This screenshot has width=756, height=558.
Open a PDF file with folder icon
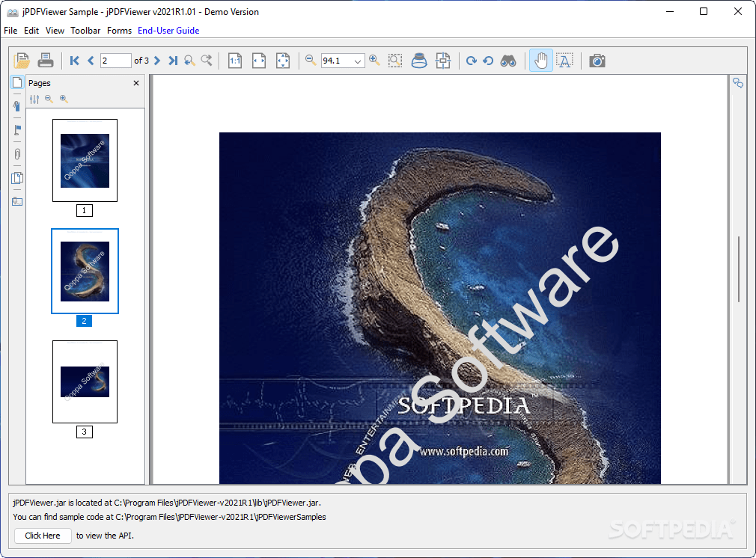click(22, 61)
